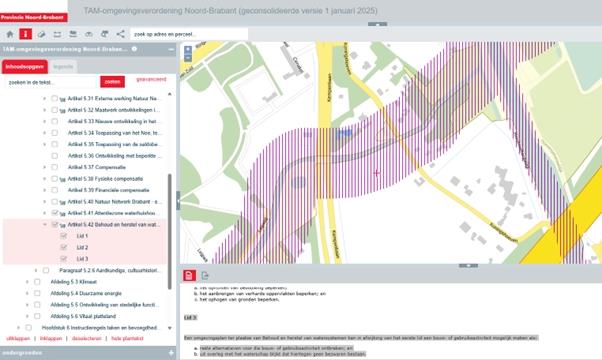Uncheck the Lid 3 checkbox
602x360 pixels.
pos(63,259)
